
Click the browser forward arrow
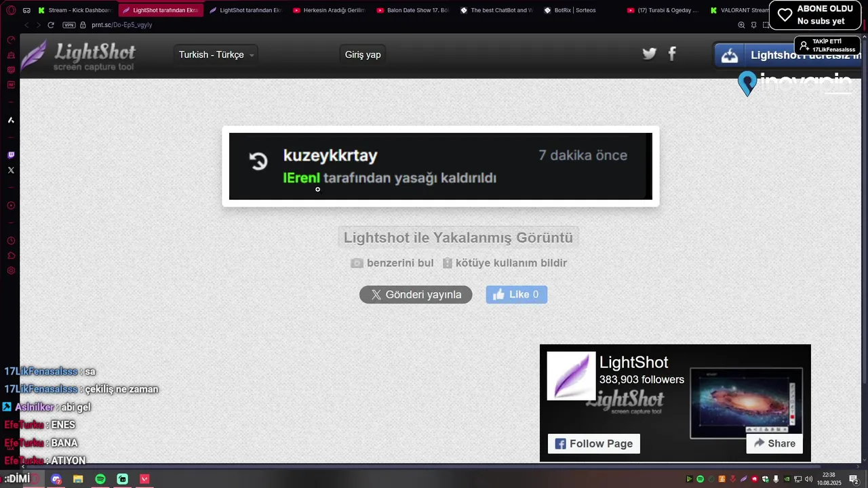click(38, 25)
